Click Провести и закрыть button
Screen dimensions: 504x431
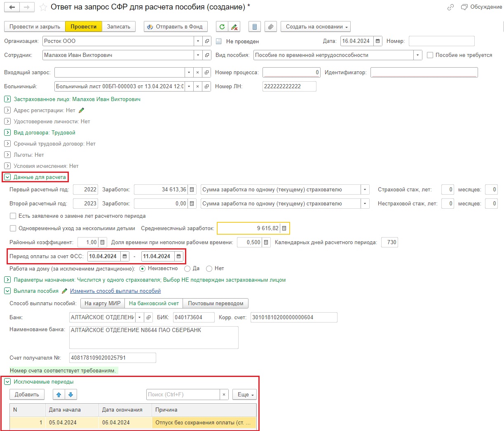(35, 27)
